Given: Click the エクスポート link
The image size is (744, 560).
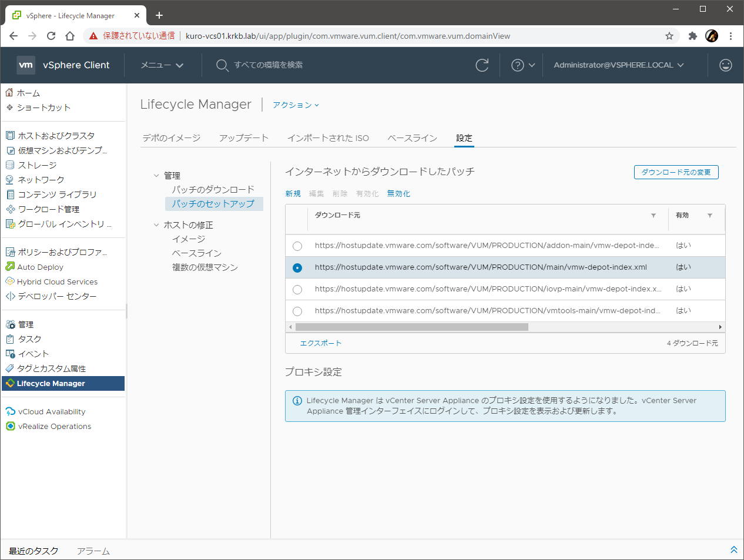Looking at the screenshot, I should (x=320, y=343).
